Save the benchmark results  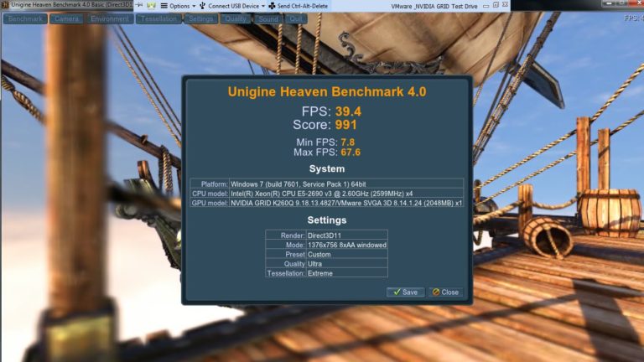click(405, 292)
